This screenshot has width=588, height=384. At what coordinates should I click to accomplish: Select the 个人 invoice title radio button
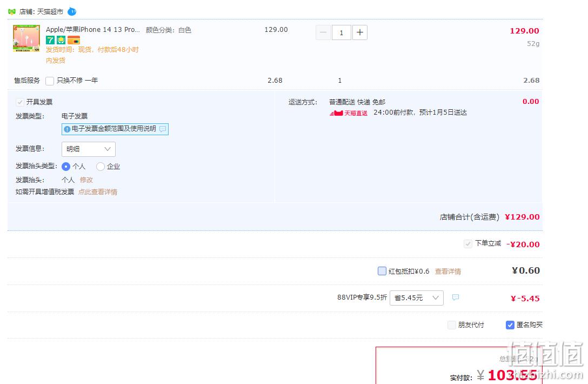[65, 166]
